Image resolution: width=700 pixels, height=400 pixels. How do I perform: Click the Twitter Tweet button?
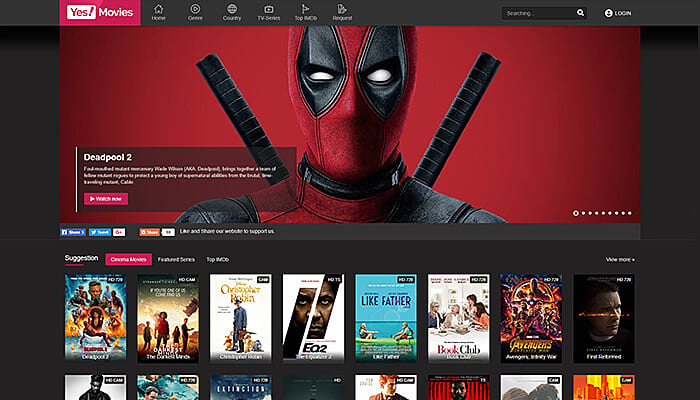click(x=100, y=232)
